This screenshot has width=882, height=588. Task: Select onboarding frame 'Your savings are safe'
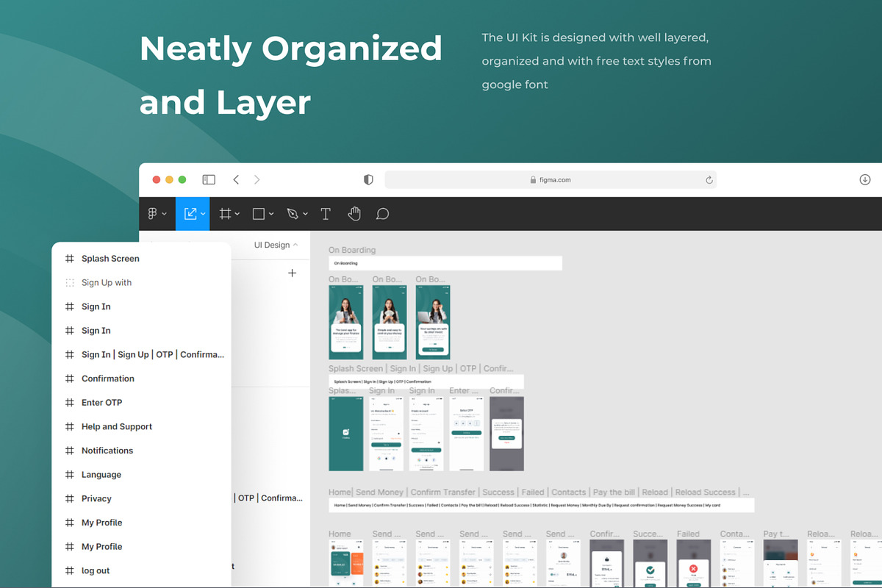433,322
